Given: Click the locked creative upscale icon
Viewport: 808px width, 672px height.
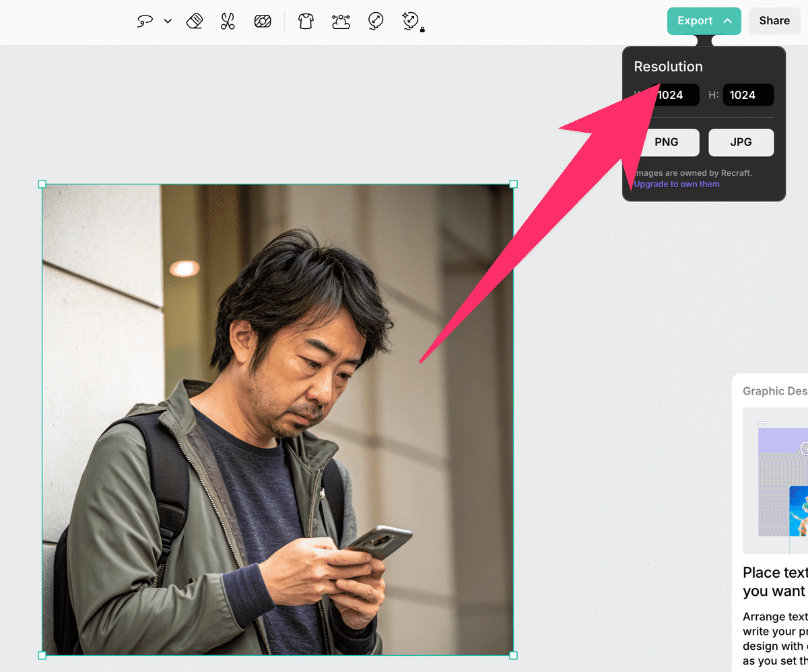Looking at the screenshot, I should [x=411, y=22].
